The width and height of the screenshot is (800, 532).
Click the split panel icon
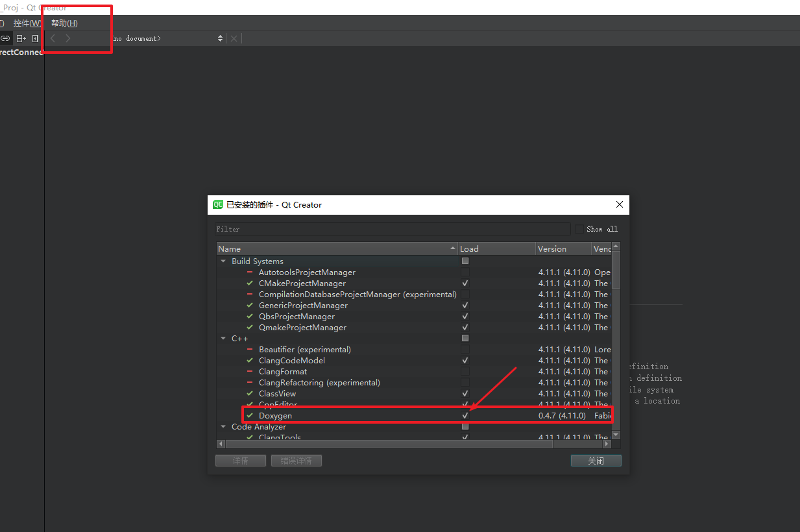tap(21, 38)
